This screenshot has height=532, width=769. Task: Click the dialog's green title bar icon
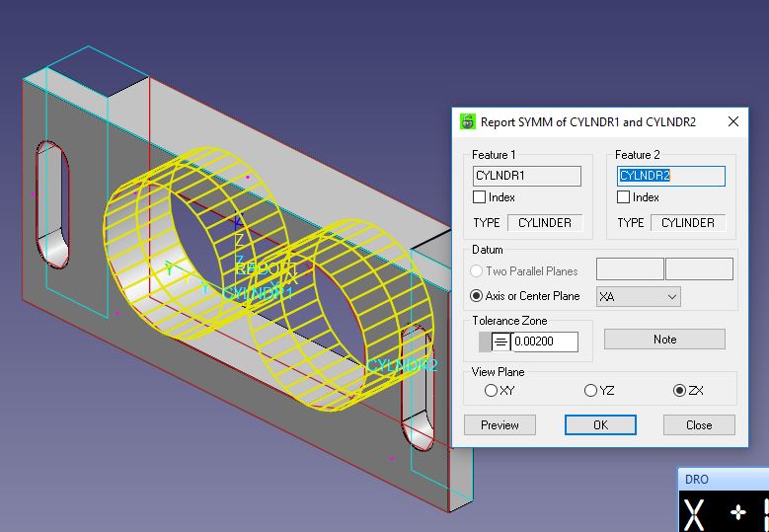click(468, 122)
